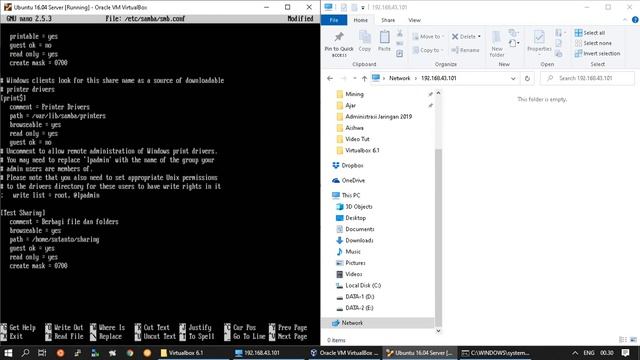This screenshot has width=640, height=360.
Task: Open Quick Access Toolbar customize dropdown
Action: 362,7
